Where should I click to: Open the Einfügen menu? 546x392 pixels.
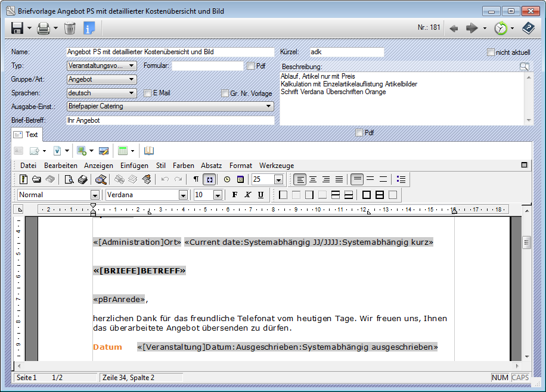pyautogui.click(x=134, y=166)
